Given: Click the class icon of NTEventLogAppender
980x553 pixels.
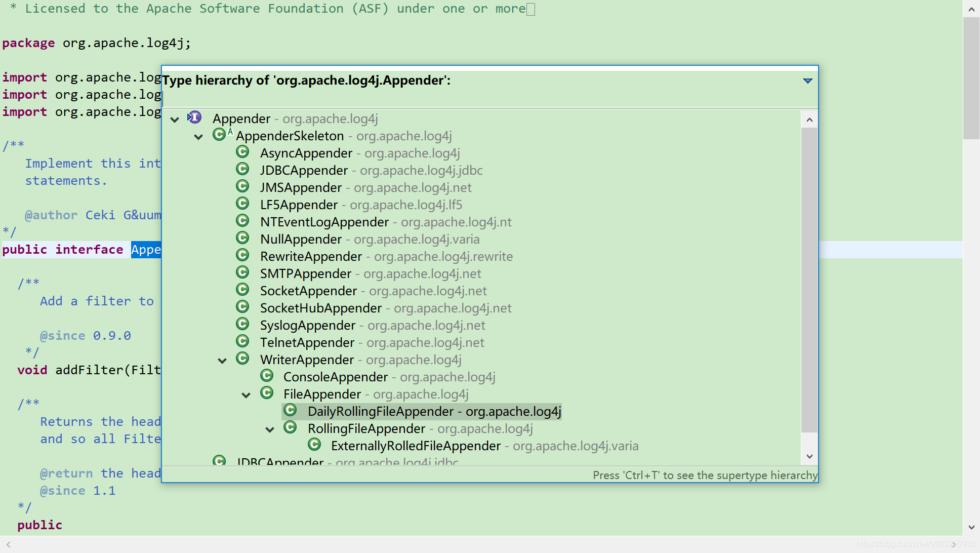Looking at the screenshot, I should [243, 221].
